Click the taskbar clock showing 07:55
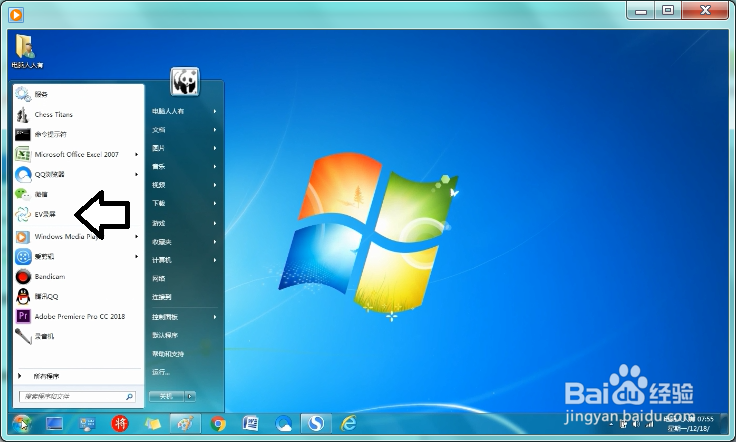This screenshot has height=442, width=736. 689,424
